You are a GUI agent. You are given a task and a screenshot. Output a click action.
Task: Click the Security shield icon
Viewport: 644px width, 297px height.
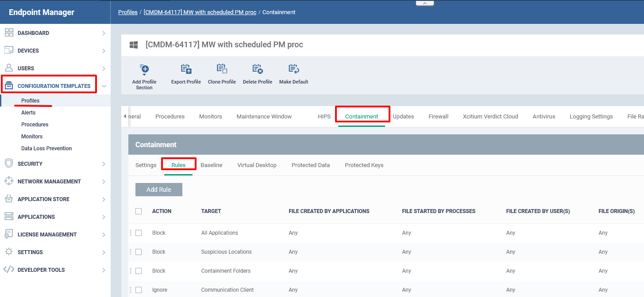[x=9, y=164]
